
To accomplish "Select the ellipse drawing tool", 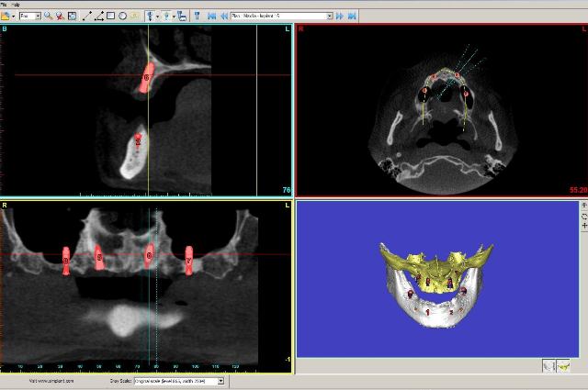I will pyautogui.click(x=122, y=16).
